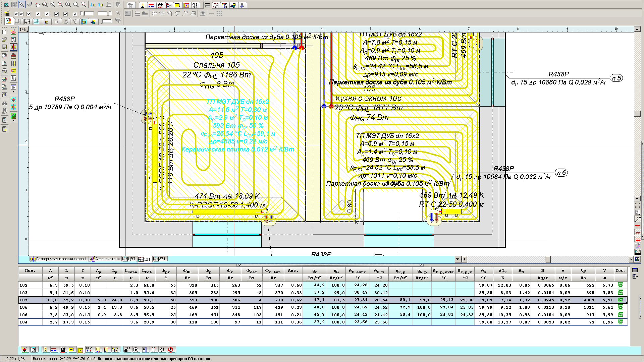644x362 pixels.
Task: Toggle the fourth checkbox in toolbar row
Action: click(x=38, y=14)
